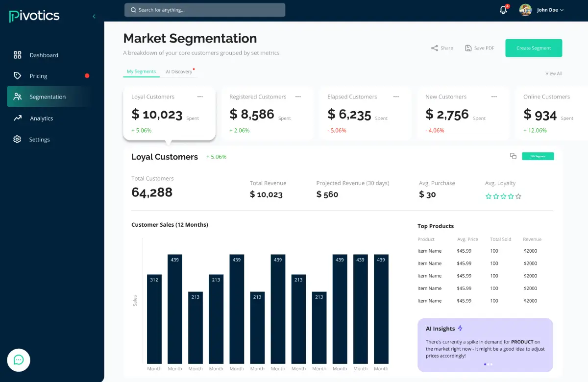This screenshot has width=588, height=382.
Task: Click the Save PDF icon
Action: [468, 48]
